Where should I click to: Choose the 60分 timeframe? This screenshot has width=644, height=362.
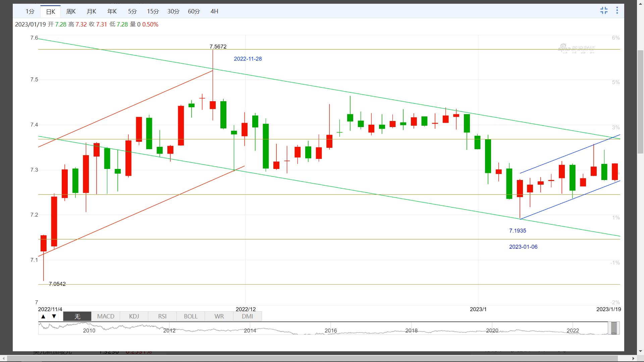194,11
